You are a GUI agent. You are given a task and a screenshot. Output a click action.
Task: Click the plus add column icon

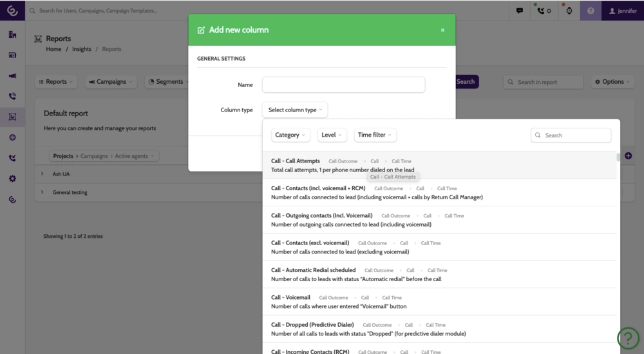[x=628, y=156]
